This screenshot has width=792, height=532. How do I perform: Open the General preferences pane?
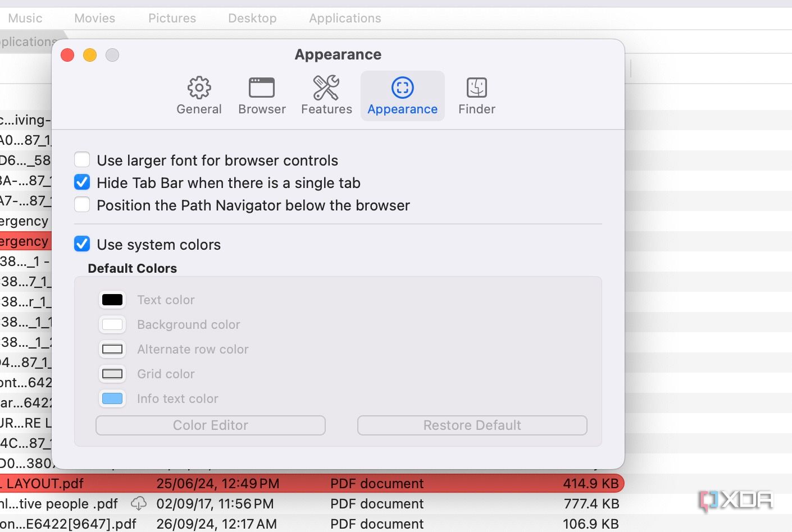[x=199, y=96]
